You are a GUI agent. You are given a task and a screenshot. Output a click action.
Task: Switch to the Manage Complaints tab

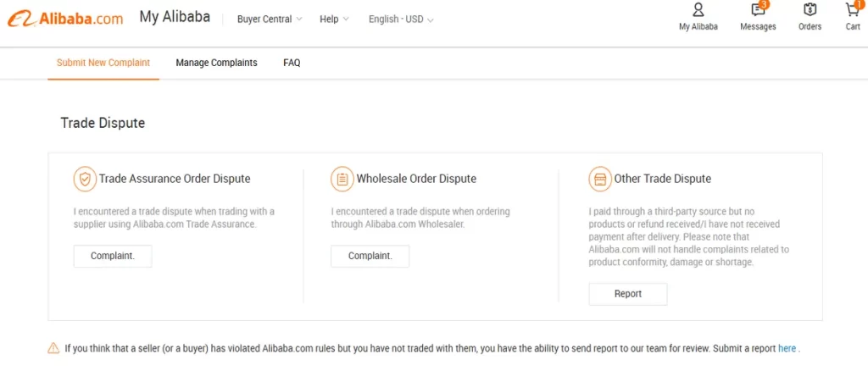point(216,63)
